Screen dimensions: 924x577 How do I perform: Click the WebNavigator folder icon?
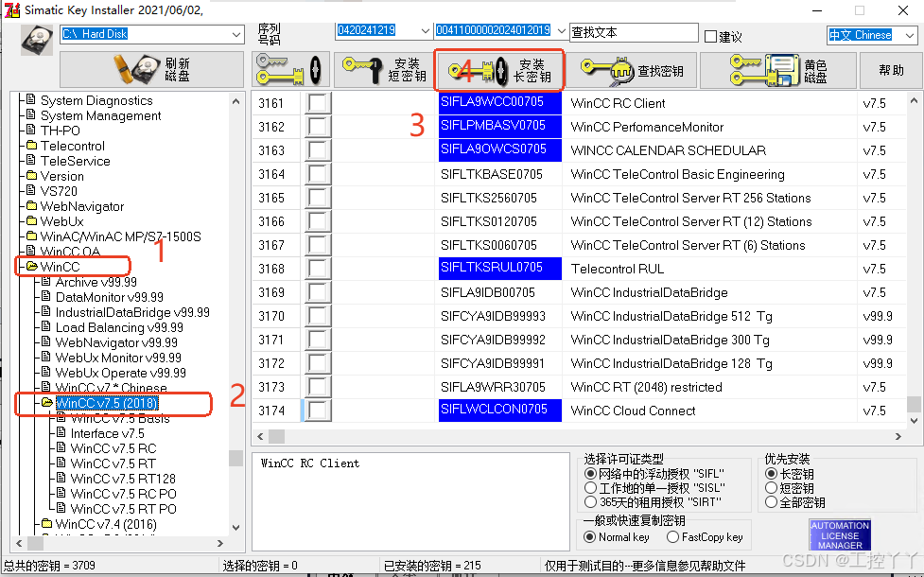32,206
